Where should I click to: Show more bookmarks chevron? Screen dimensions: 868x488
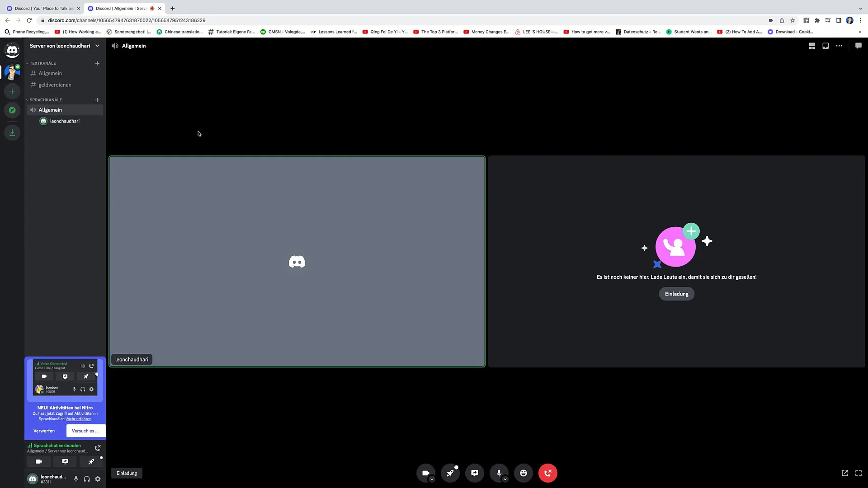[x=860, y=32]
